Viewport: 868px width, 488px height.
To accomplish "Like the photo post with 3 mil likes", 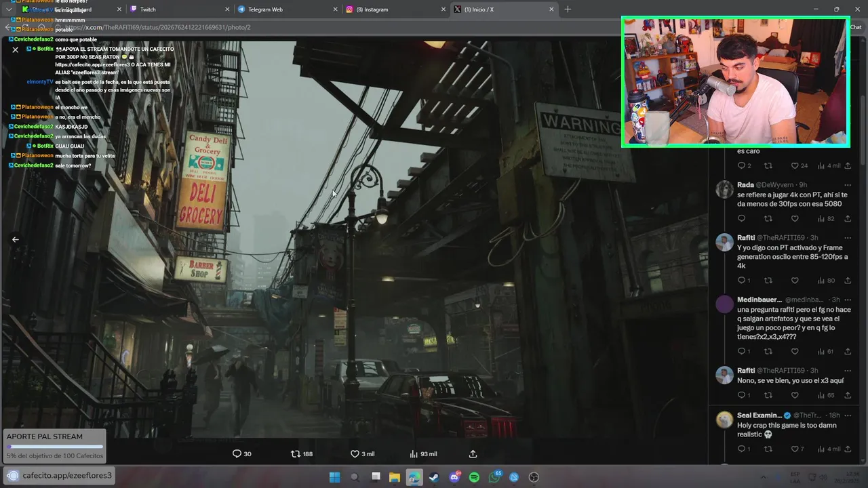I will pyautogui.click(x=362, y=454).
